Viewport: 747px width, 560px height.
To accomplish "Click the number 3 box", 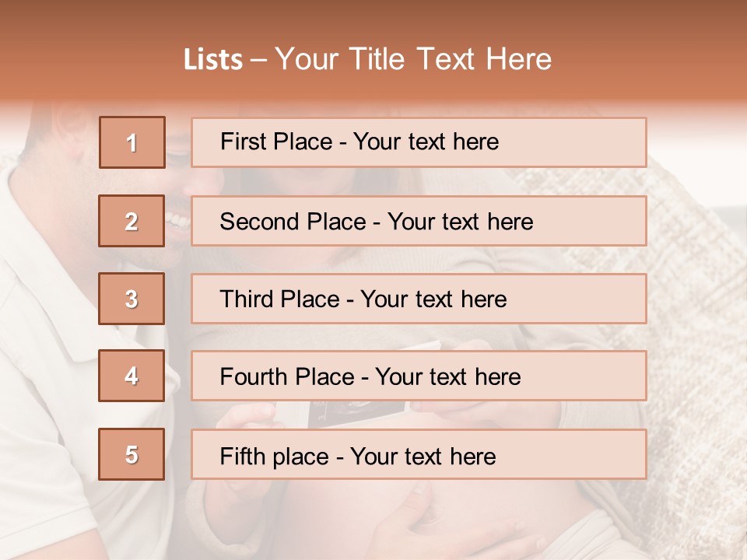I will 132,299.
